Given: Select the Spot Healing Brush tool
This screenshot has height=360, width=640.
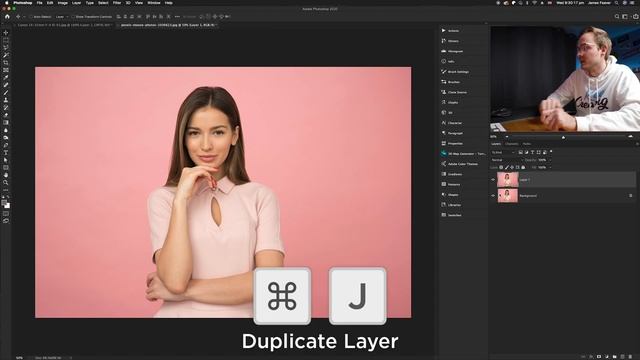Looking at the screenshot, I should coord(6,85).
